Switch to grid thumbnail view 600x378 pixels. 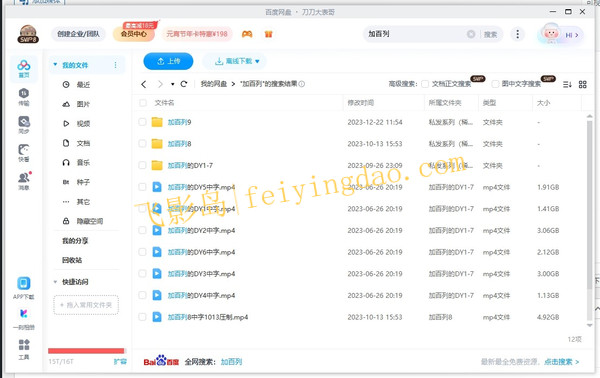click(x=582, y=84)
